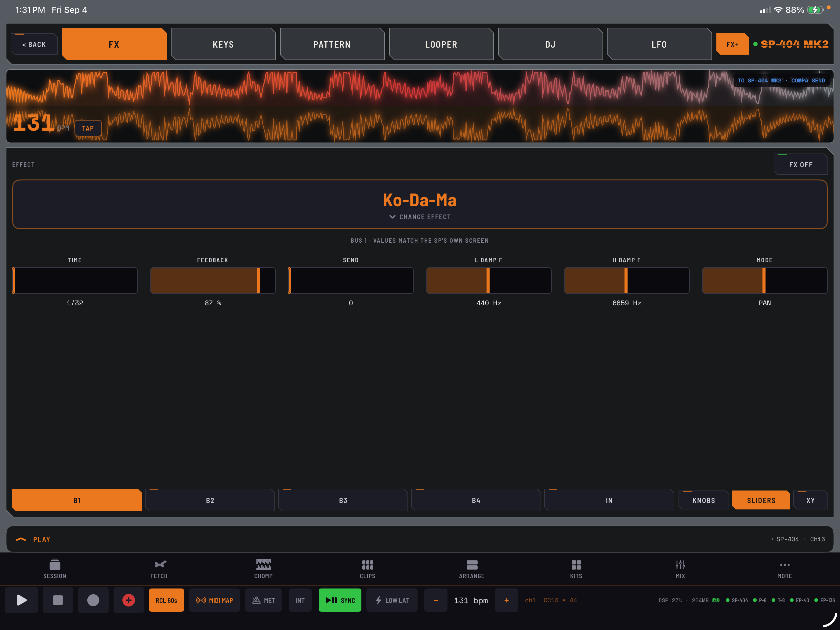Toggle the MIDI MAP mode
The width and height of the screenshot is (840, 630).
click(x=214, y=600)
